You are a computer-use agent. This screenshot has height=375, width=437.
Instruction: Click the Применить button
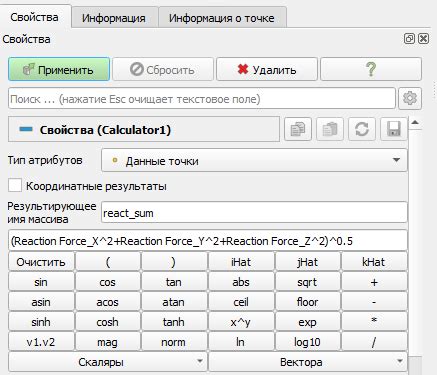(59, 69)
